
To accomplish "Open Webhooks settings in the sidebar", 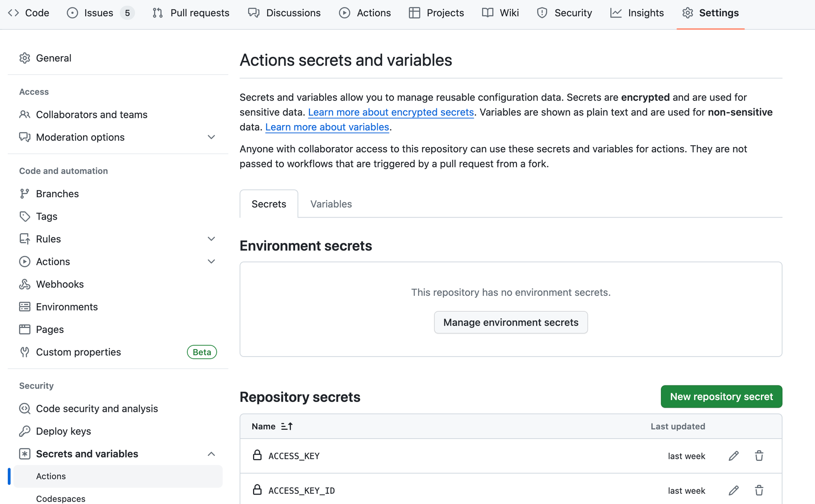I will 59,284.
